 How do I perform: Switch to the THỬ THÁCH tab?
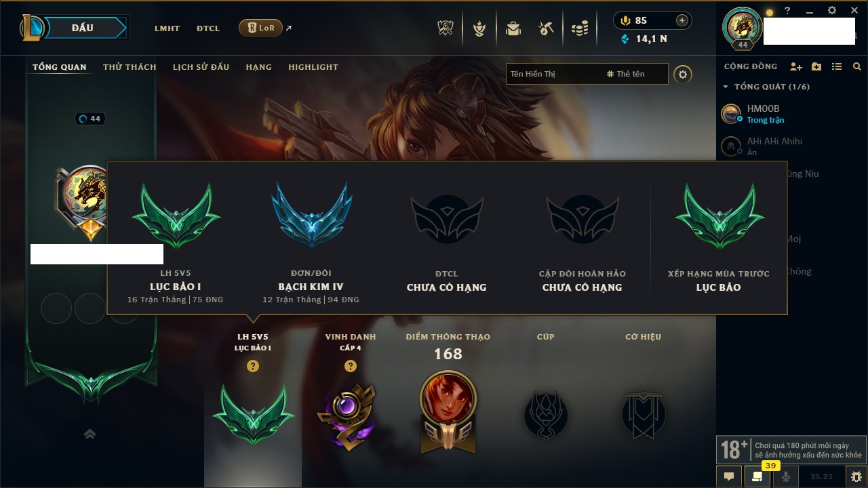point(130,67)
